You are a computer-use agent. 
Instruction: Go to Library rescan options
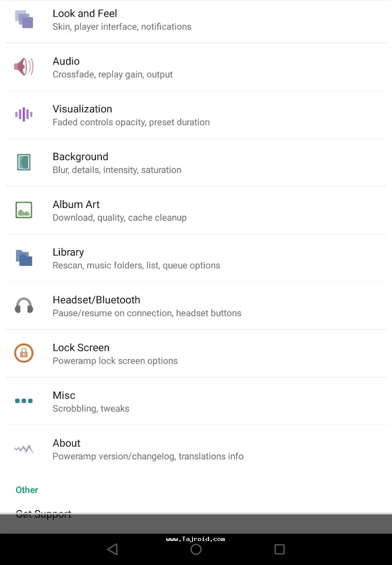click(136, 258)
